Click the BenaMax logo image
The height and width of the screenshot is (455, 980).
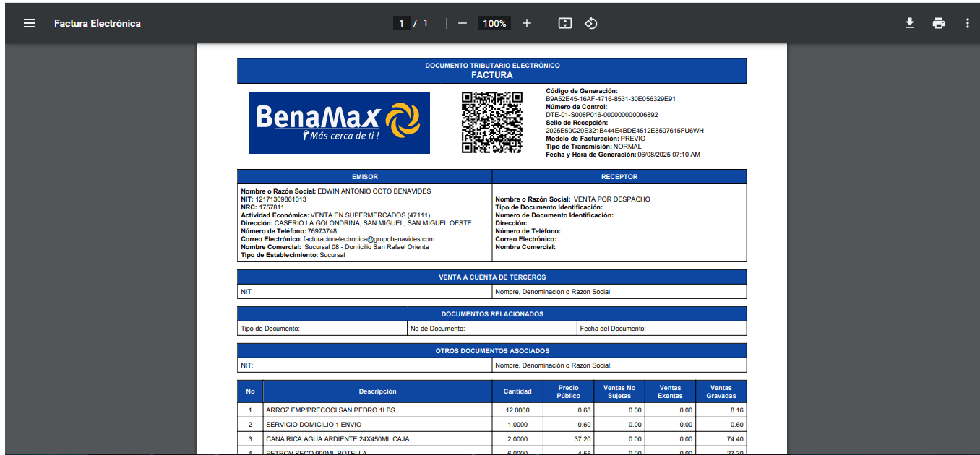pos(339,122)
